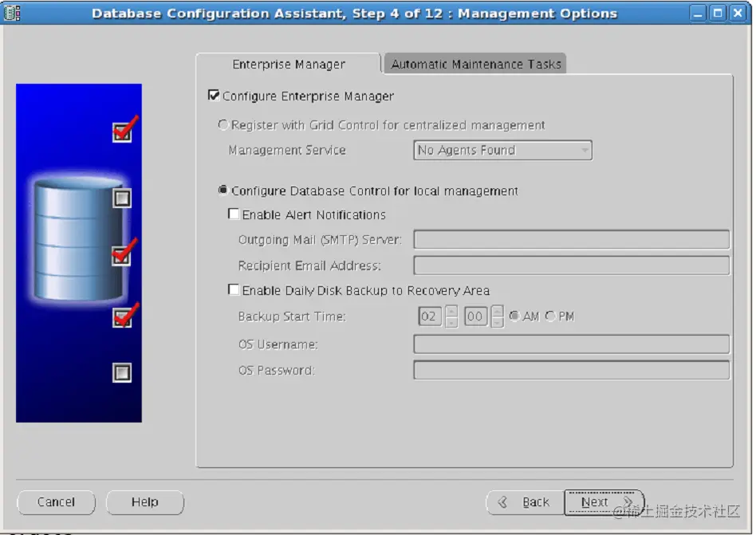
Task: Click the DBCA application icon in title bar
Action: 11,13
